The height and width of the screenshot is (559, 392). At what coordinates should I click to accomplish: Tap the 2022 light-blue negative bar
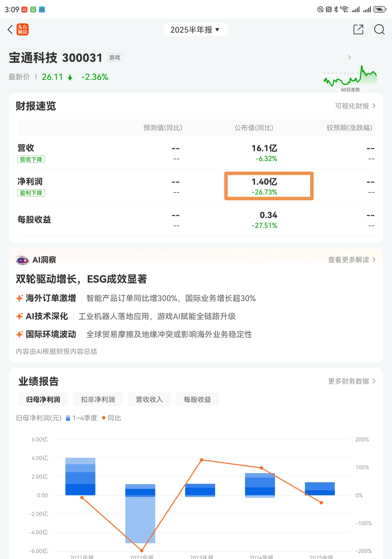[140, 520]
